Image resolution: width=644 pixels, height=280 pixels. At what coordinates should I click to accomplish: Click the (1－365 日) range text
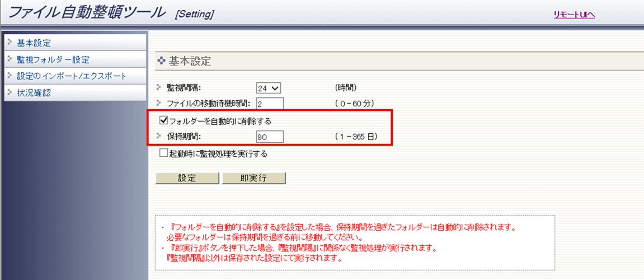(356, 137)
